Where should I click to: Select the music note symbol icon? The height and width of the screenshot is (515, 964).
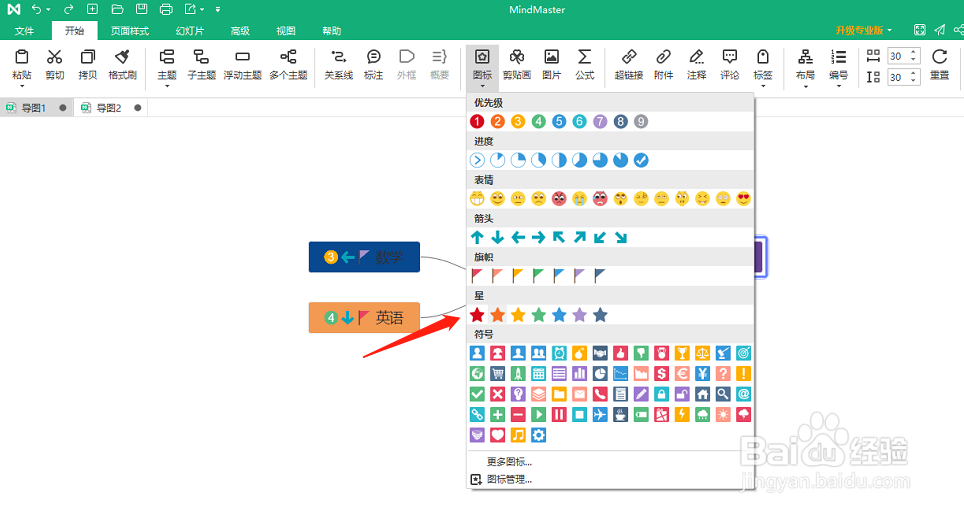pyautogui.click(x=518, y=435)
